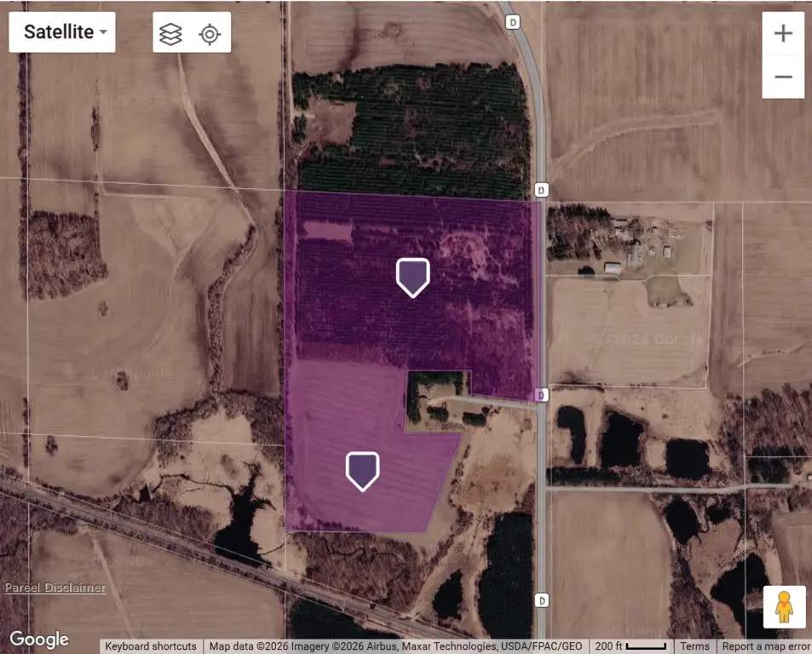This screenshot has height=654, width=812.
Task: Open Keyboard shortcuts
Action: 151,646
